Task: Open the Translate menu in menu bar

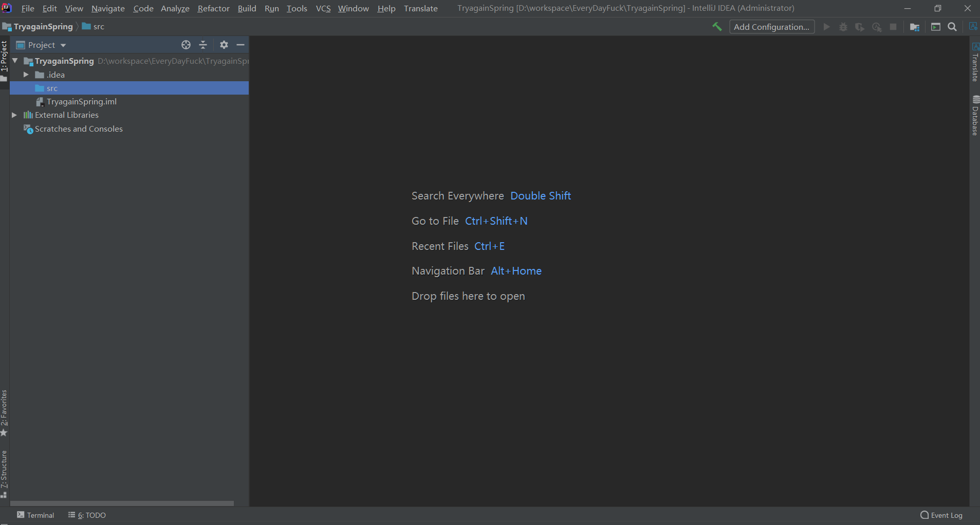Action: 421,9
